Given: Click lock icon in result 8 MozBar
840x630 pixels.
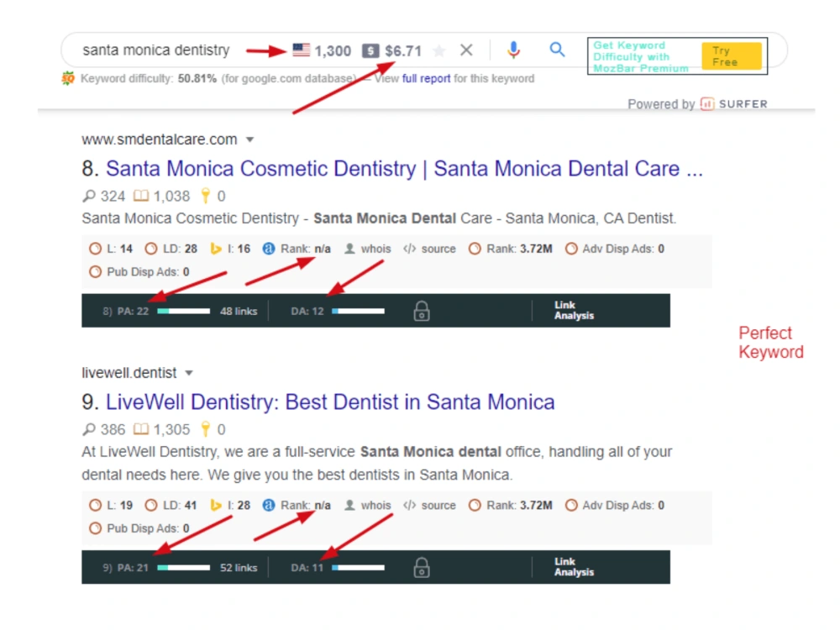Looking at the screenshot, I should [422, 311].
